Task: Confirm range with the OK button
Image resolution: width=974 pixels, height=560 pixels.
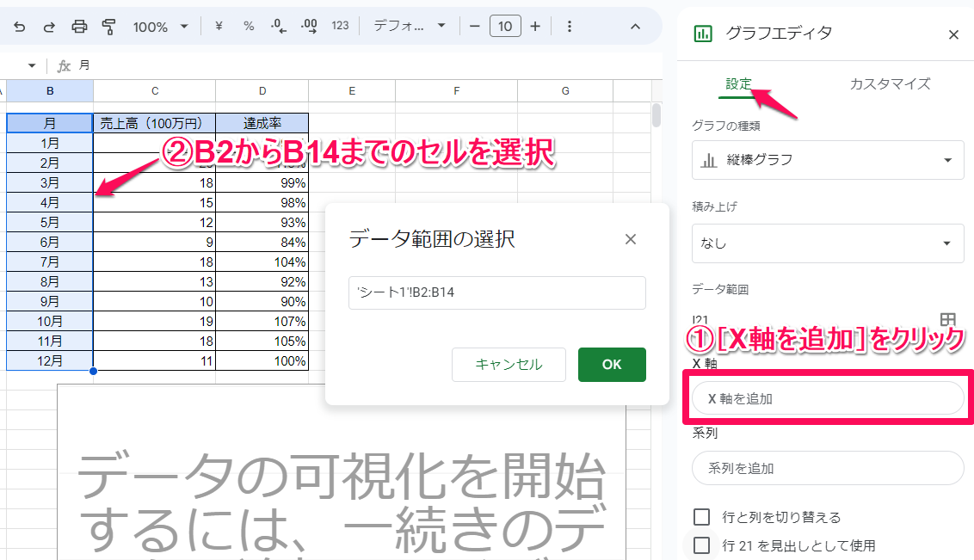Action: (612, 365)
